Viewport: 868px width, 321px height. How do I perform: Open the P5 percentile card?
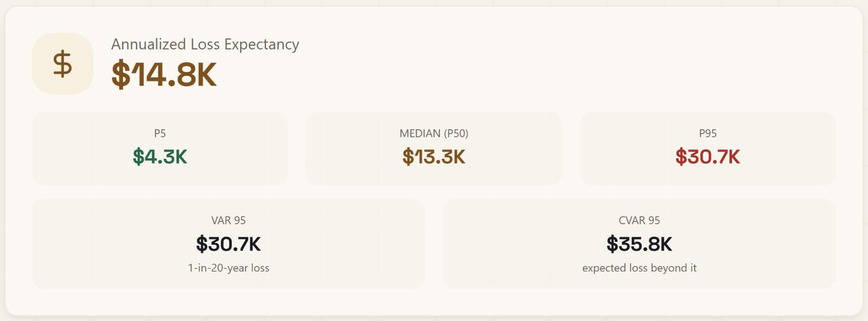(x=160, y=149)
